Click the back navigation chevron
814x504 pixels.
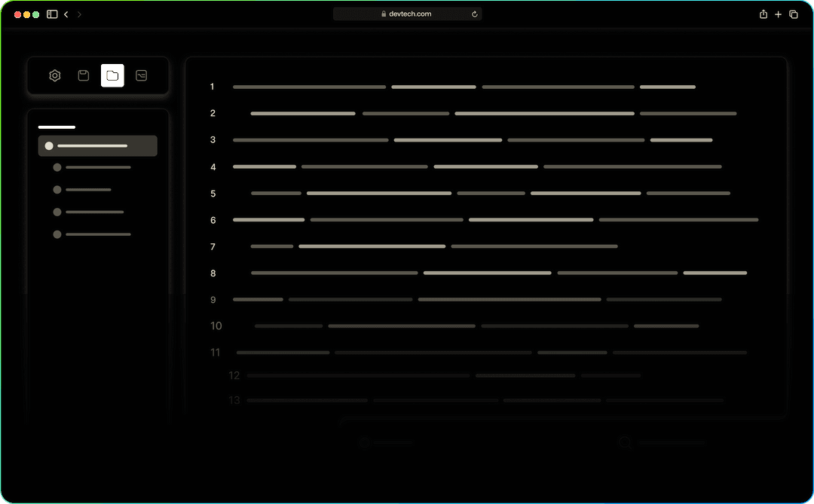point(66,14)
